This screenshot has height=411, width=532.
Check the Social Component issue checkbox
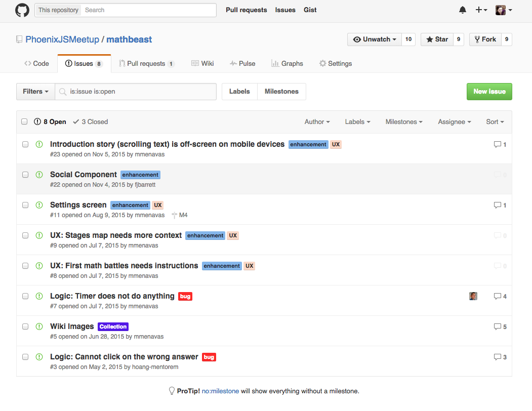tap(25, 175)
